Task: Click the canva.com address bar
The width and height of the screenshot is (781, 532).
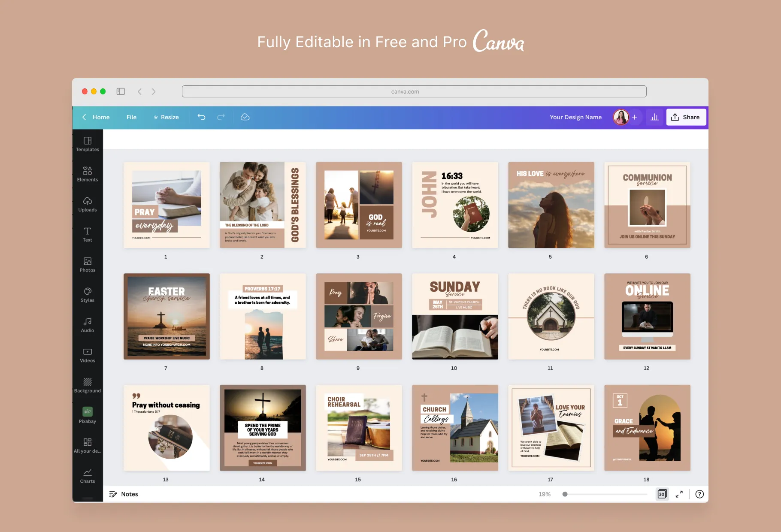Action: coord(414,91)
